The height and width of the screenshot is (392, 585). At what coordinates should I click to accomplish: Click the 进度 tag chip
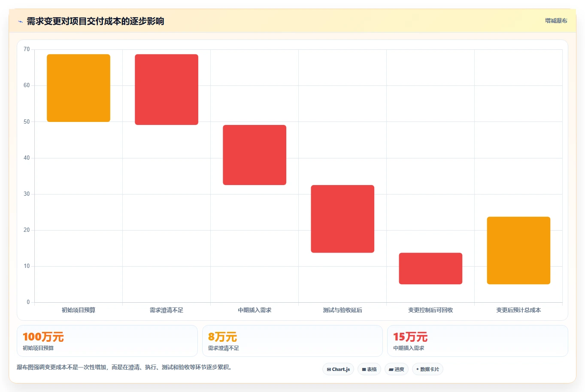397,369
